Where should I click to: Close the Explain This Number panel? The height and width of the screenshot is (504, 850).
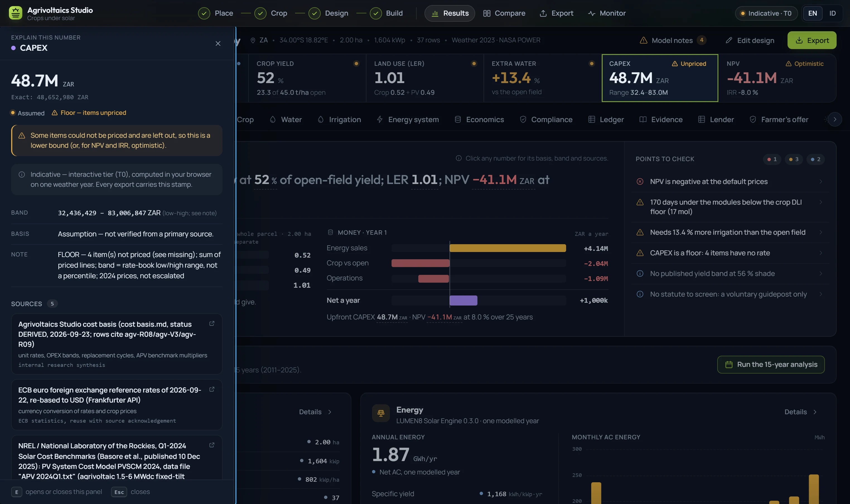[218, 43]
